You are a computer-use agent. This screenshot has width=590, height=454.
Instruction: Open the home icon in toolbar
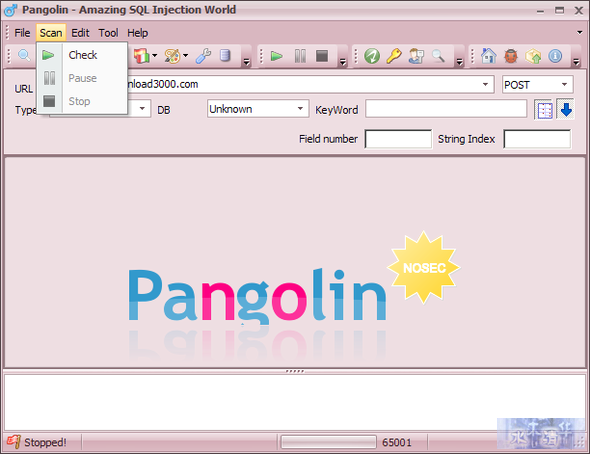coord(488,56)
